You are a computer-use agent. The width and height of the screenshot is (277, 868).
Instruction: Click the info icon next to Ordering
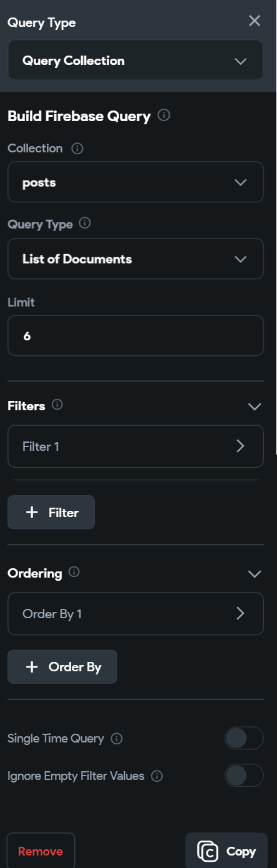click(x=74, y=572)
